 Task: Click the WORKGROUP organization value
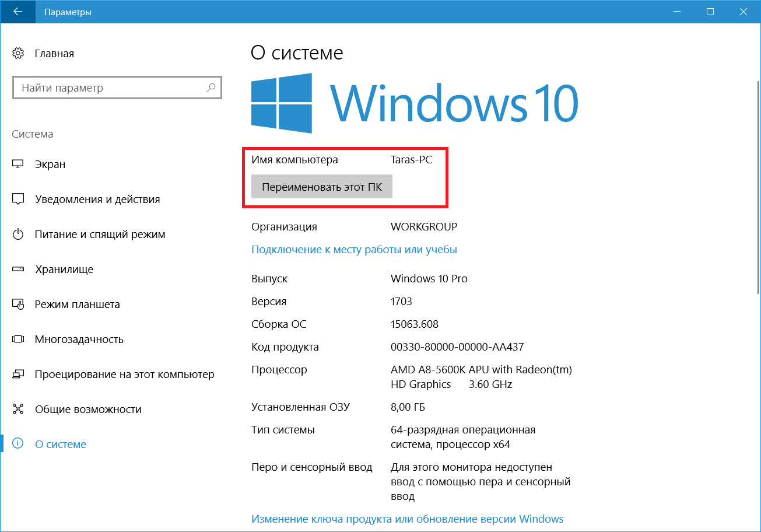tap(424, 227)
